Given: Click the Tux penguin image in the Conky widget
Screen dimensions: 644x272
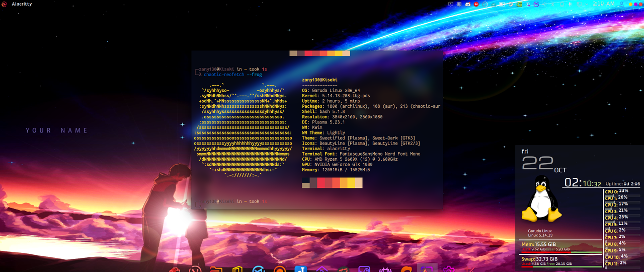Looking at the screenshot, I should click(541, 199).
